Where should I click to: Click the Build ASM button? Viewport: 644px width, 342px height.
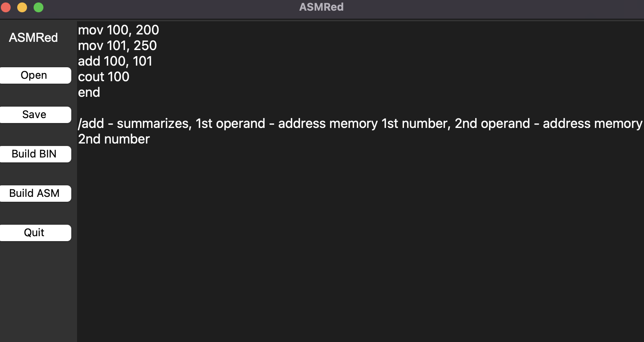point(34,194)
